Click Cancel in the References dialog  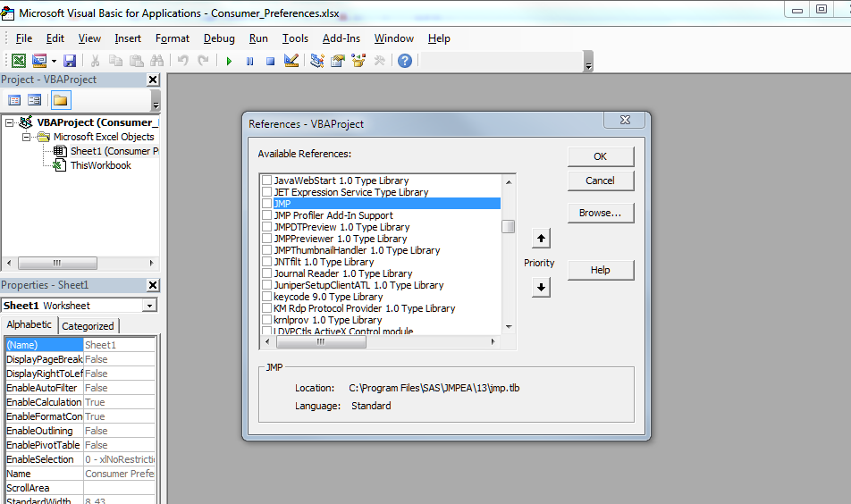click(601, 181)
